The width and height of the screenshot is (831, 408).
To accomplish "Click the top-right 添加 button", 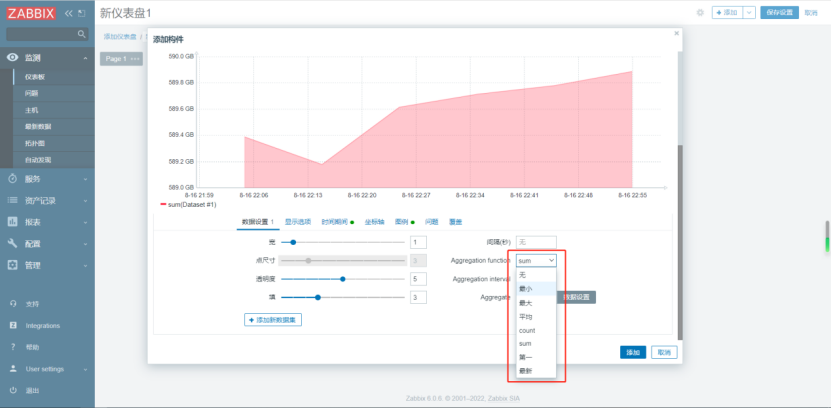I will [728, 13].
